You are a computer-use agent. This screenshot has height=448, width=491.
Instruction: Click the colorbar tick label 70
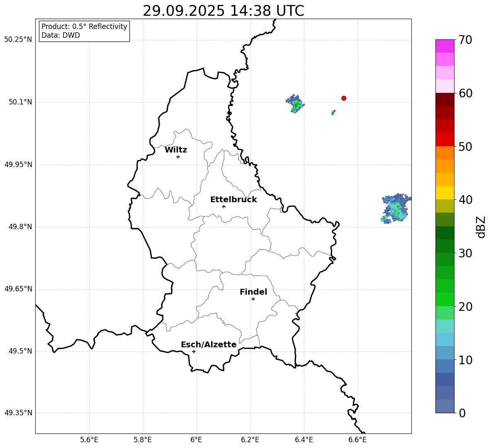point(465,40)
